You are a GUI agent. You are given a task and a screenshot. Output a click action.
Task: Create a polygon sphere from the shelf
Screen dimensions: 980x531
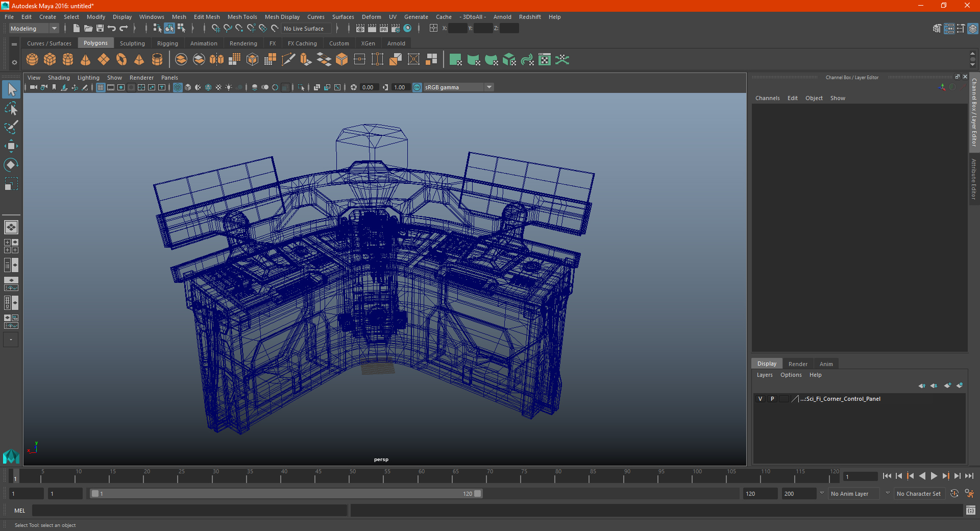32,60
